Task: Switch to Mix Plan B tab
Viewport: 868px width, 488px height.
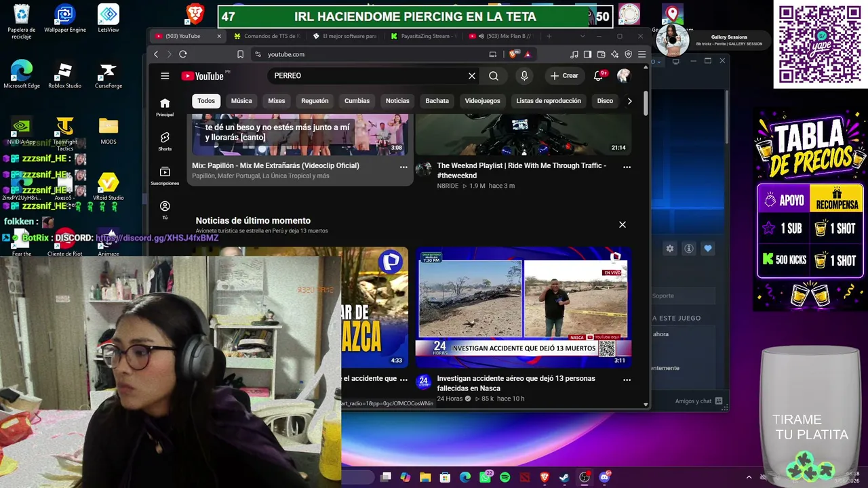Action: pyautogui.click(x=502, y=36)
